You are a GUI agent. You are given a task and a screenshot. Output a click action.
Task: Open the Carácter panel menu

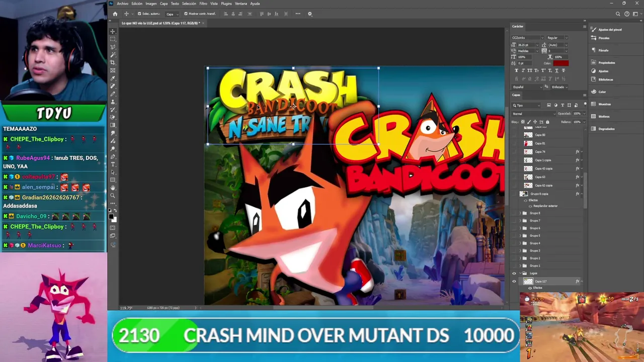coord(584,26)
